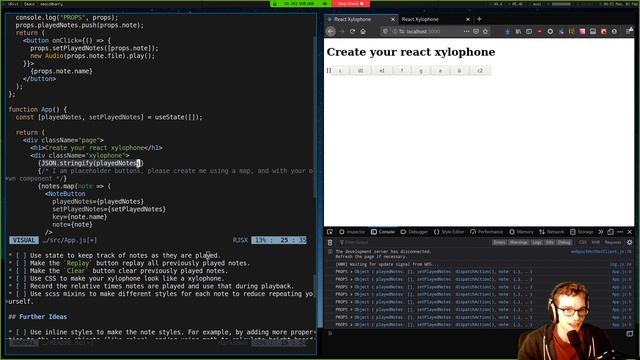The height and width of the screenshot is (360, 640).
Task: Open the browser home page
Action: point(363,31)
